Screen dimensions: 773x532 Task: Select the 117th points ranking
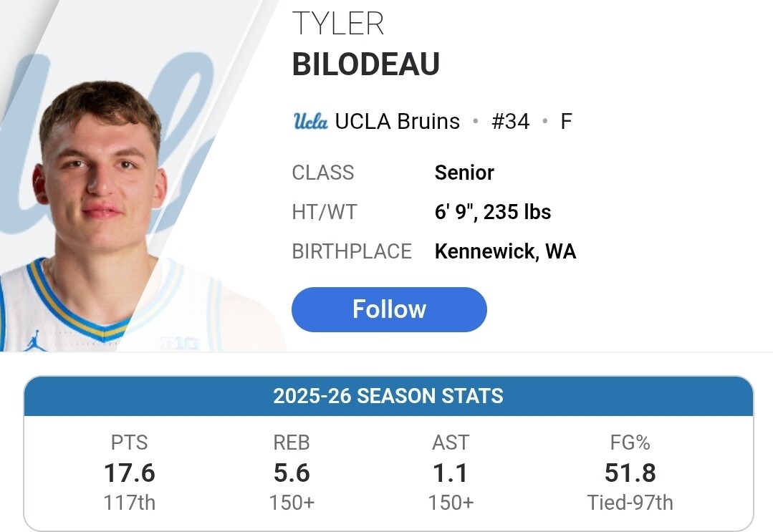pyautogui.click(x=130, y=503)
